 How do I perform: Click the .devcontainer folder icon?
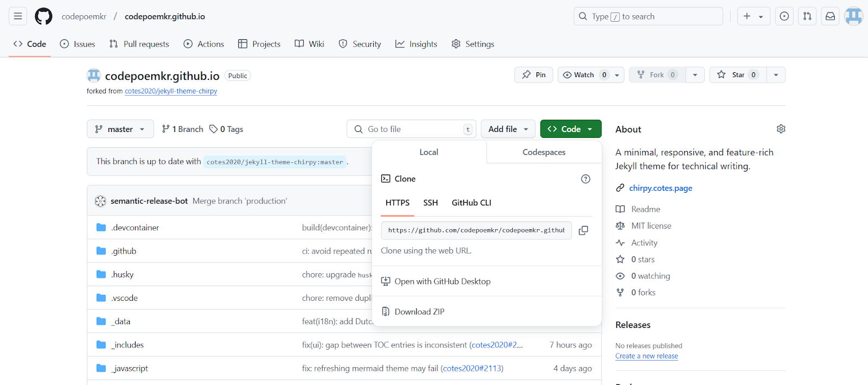click(101, 227)
